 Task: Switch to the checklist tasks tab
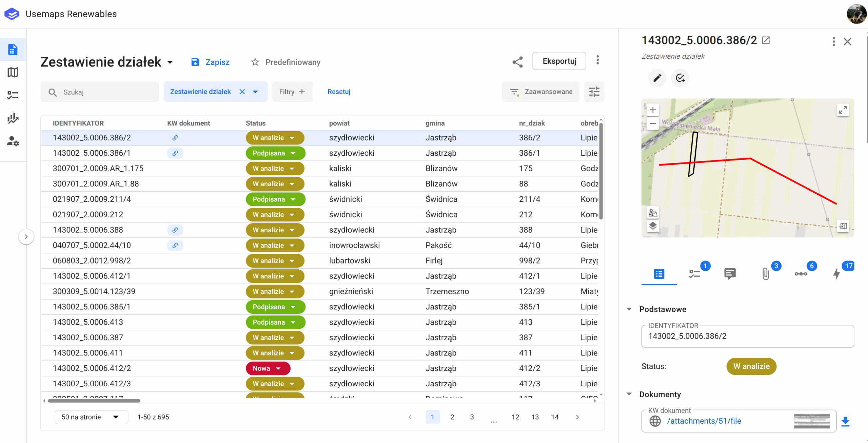click(694, 273)
